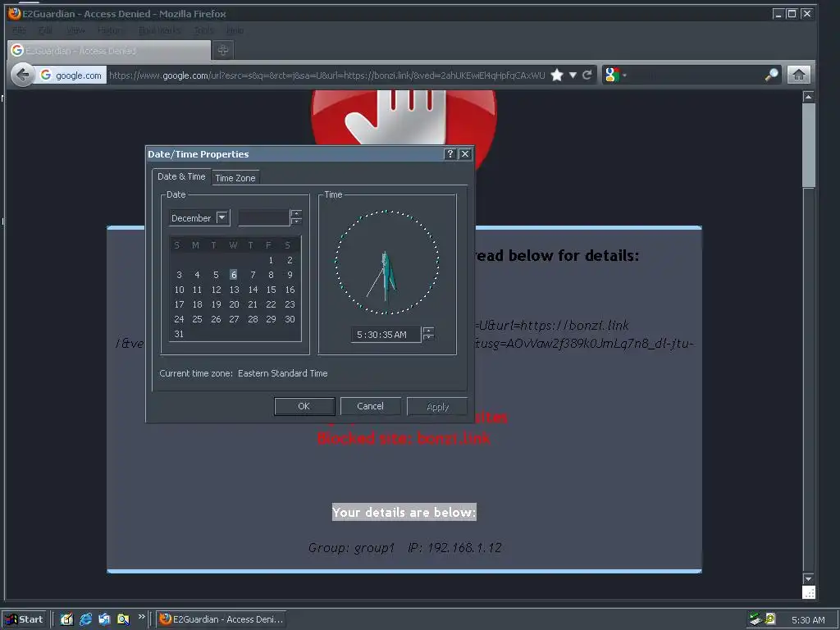
Task: Close the Date/Time Properties dialog
Action: pos(465,154)
